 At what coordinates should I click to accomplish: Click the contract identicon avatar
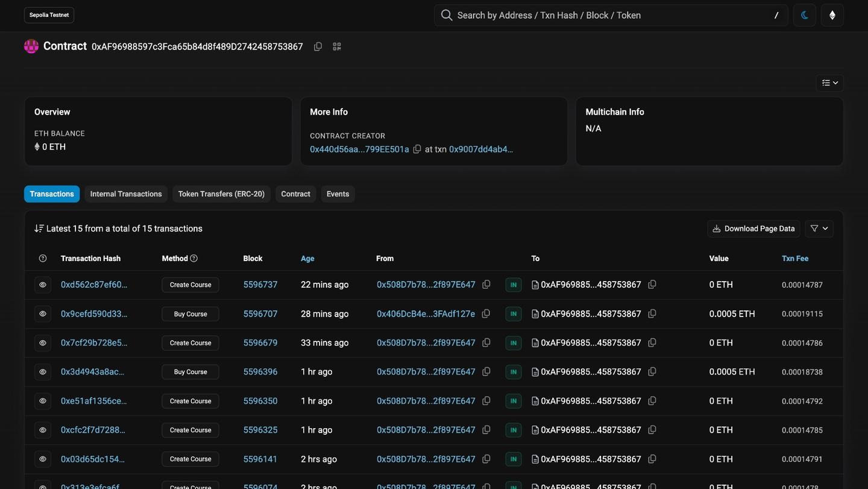pos(31,46)
